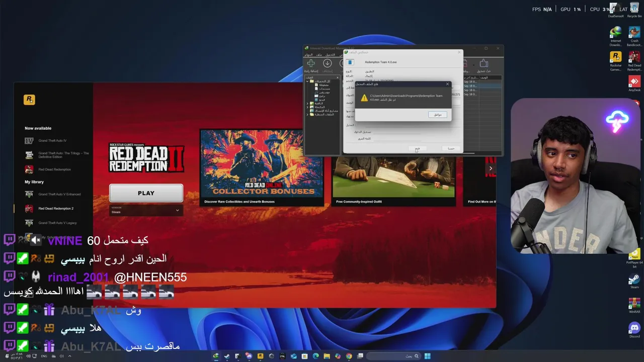Screen dimensions: 644x362
Task: Click 'Discover Rare Collectibles and Unearth Bonuses' caption
Action: point(239,202)
